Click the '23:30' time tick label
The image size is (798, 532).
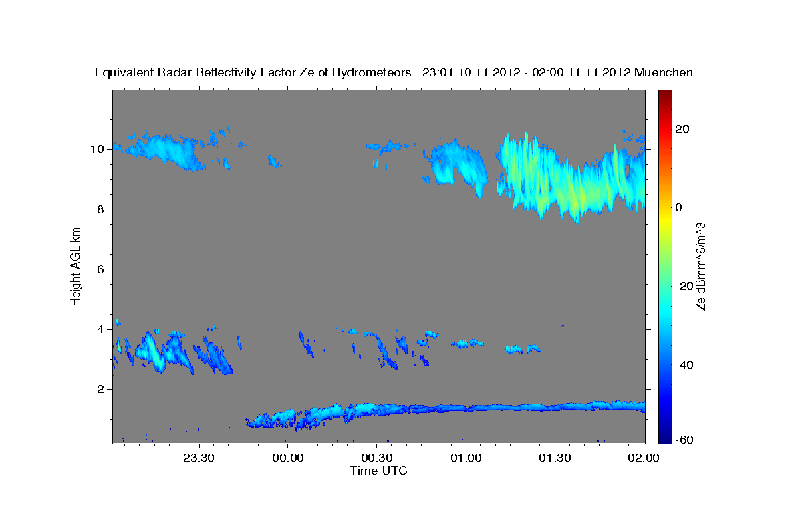point(199,458)
